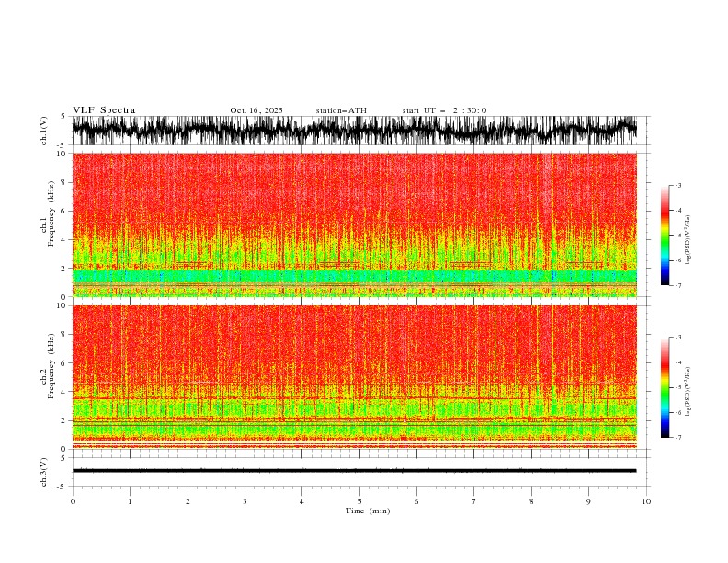Click the ch.1 PSD color scale bar

tap(665, 235)
